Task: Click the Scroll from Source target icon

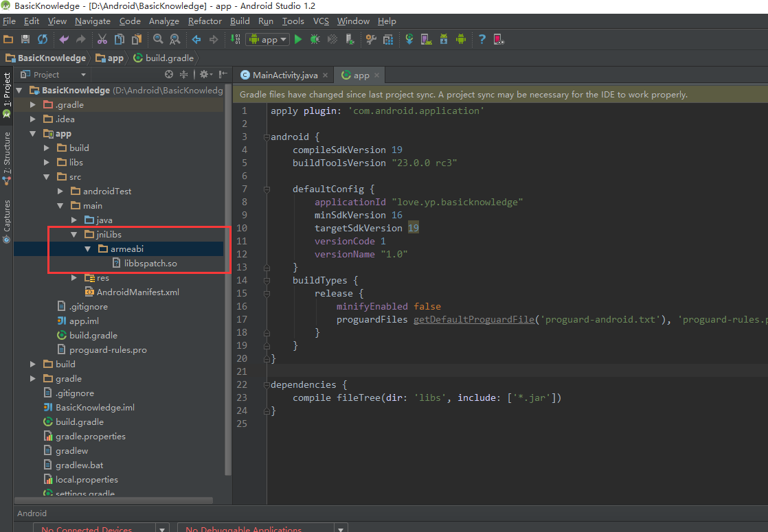Action: [169, 74]
